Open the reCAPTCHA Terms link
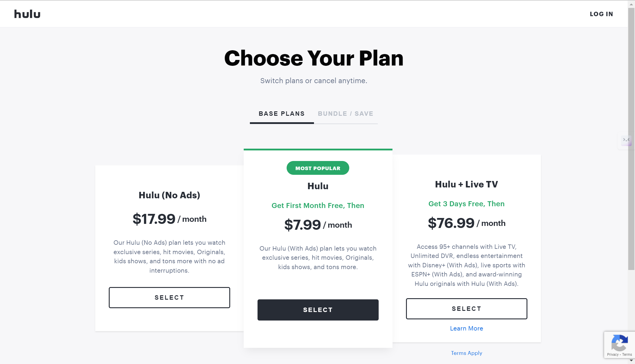The height and width of the screenshot is (364, 635). [x=627, y=355]
